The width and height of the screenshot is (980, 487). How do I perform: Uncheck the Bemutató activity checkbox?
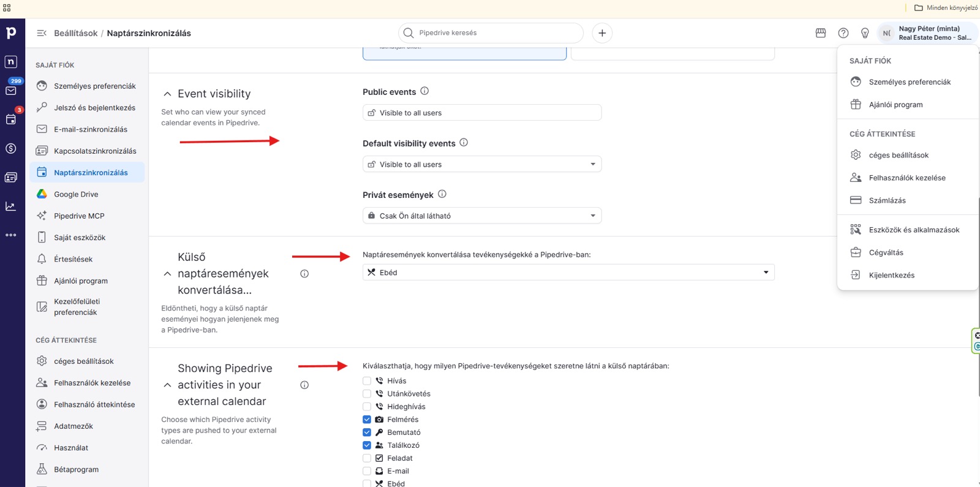click(x=367, y=432)
